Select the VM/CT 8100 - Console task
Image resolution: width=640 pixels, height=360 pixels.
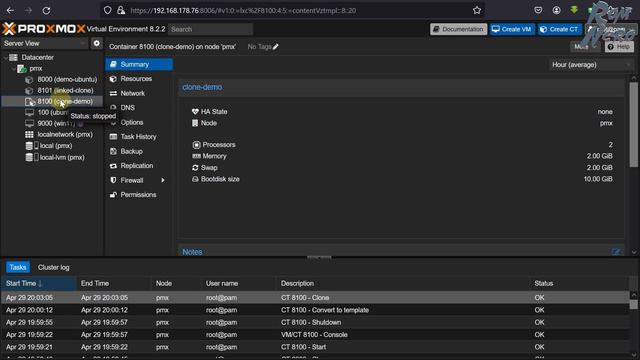point(315,335)
